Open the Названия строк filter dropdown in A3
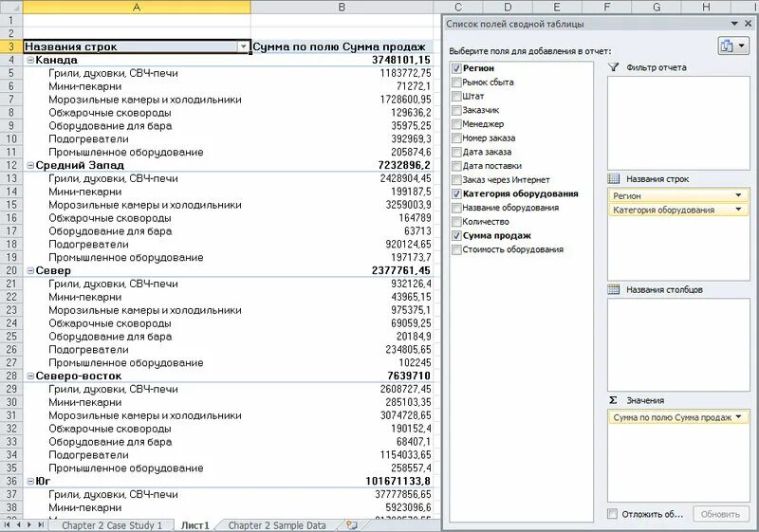 [244, 46]
